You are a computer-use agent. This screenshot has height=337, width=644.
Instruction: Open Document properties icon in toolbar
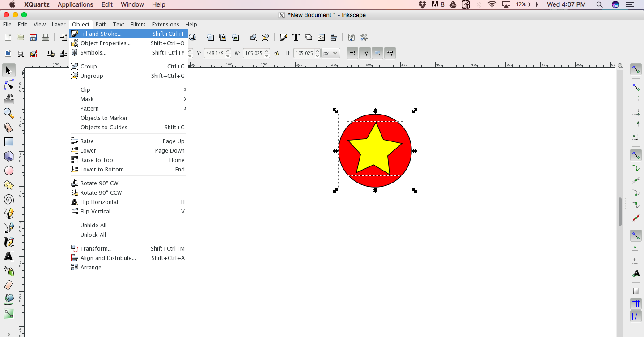351,37
